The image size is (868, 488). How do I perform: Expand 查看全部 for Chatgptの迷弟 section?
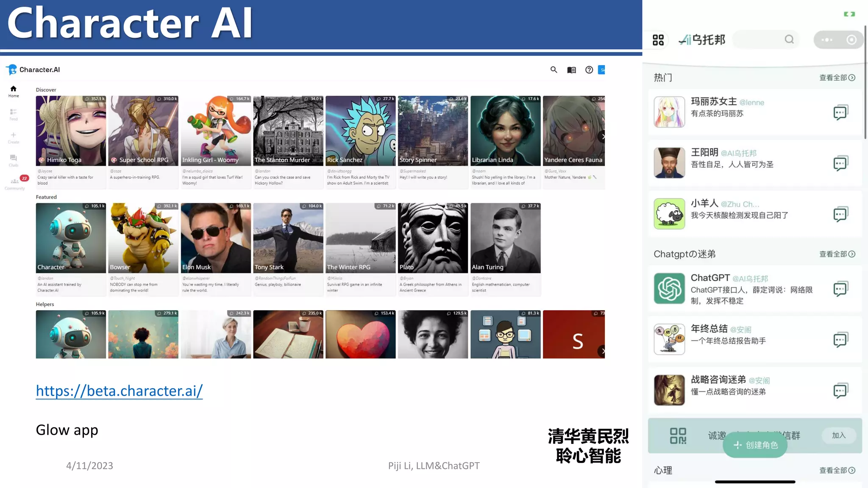tap(837, 254)
